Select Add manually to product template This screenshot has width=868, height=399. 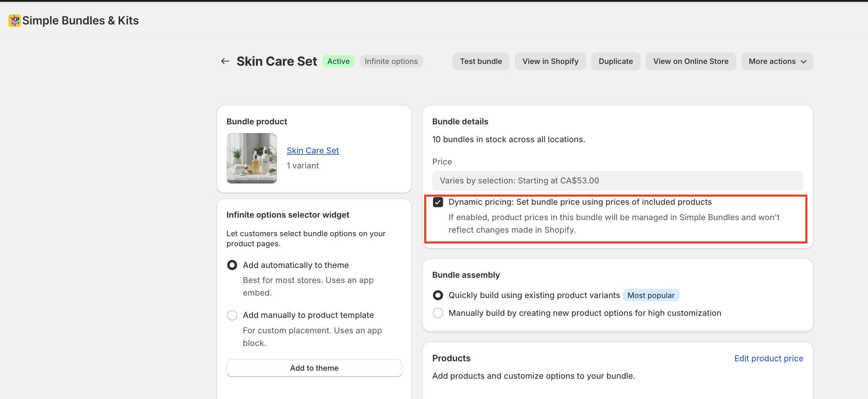pos(232,315)
